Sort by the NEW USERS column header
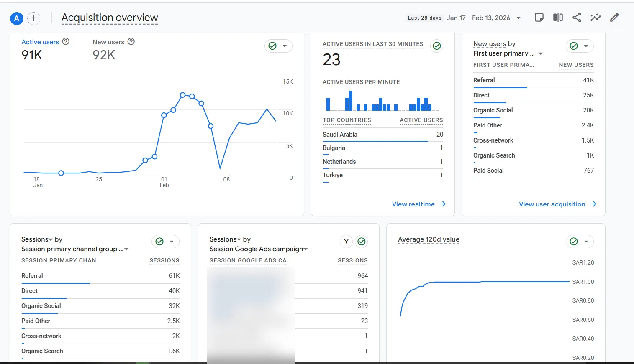The image size is (634, 364). click(x=576, y=65)
